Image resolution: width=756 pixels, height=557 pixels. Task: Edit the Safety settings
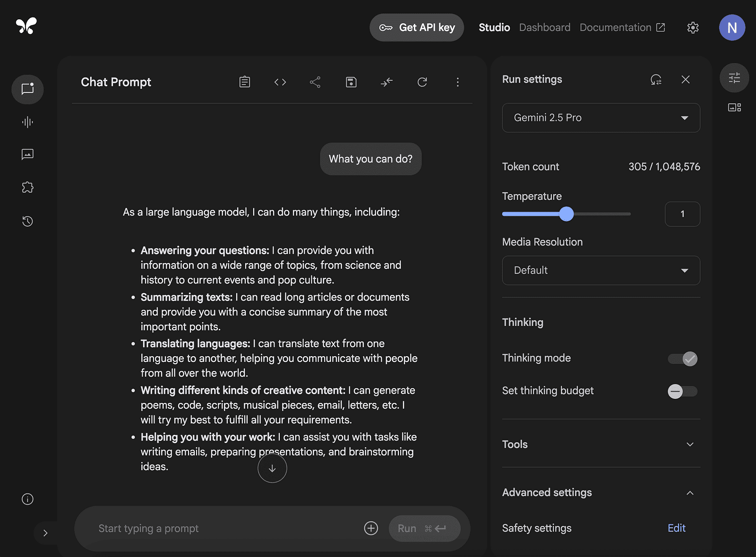coord(677,528)
